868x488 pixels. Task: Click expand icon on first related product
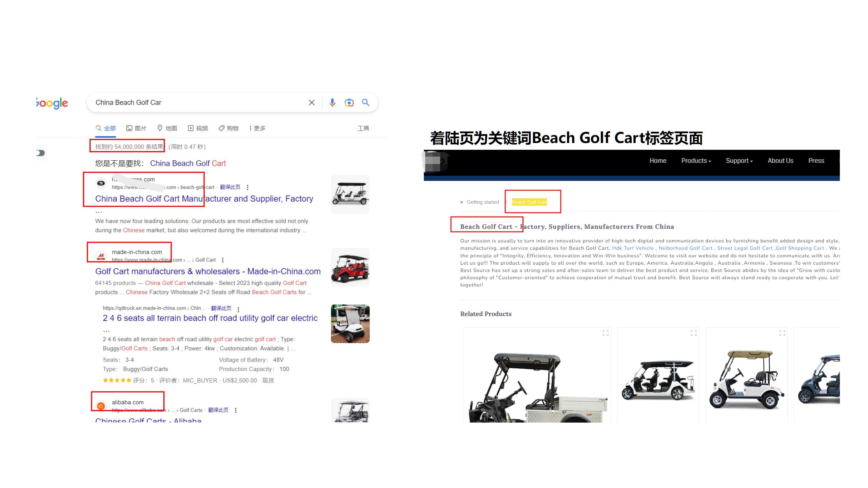605,333
